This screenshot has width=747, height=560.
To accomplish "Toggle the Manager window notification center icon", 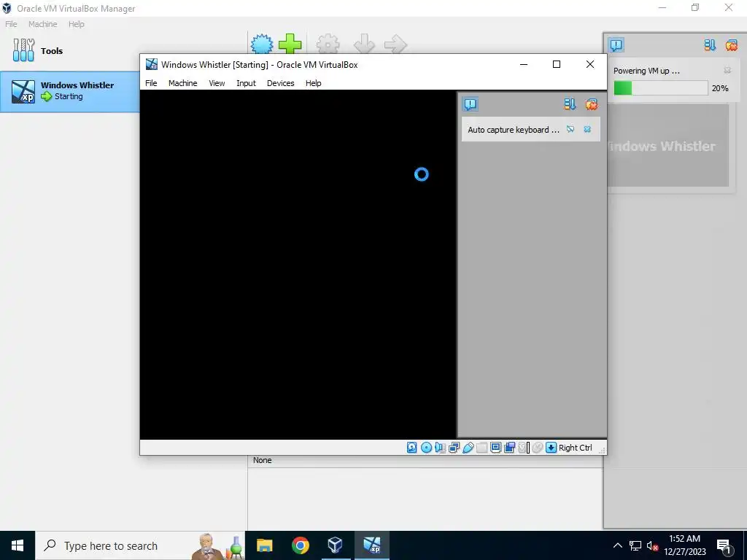I will click(616, 45).
